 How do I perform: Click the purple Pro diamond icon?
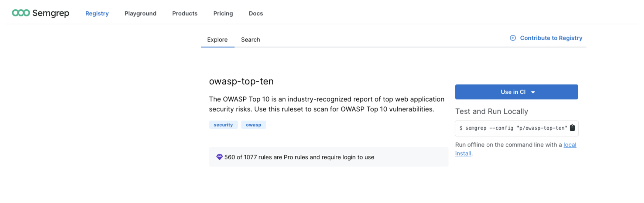pos(219,157)
